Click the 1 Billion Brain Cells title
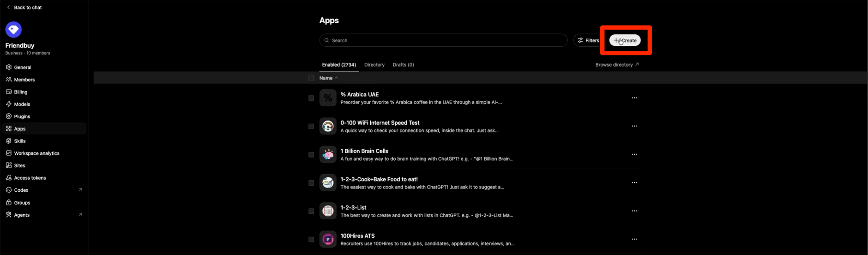 point(364,151)
